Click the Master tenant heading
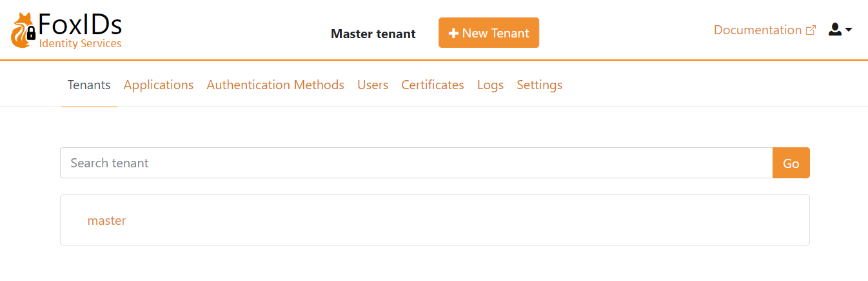Screen dimensions: 868x281 (373, 34)
